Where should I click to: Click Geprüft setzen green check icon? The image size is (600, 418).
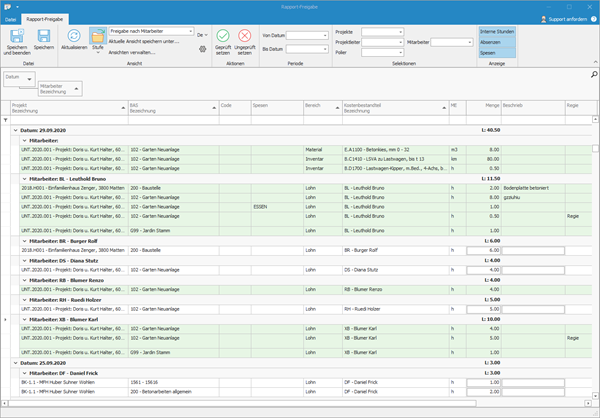(223, 36)
